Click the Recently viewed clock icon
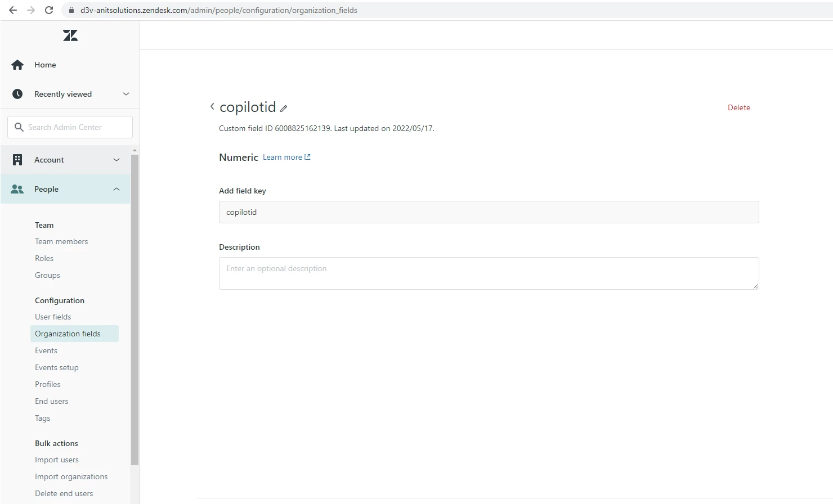The image size is (833, 504). (17, 94)
